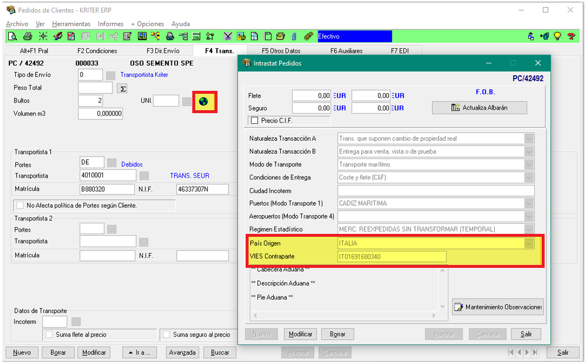Click the gray hierarchy list toolbar icon
This screenshot has height=364, width=588.
[183, 36]
